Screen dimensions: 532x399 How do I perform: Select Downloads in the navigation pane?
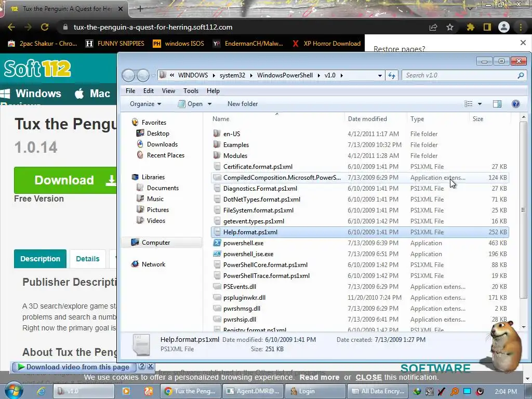point(162,144)
